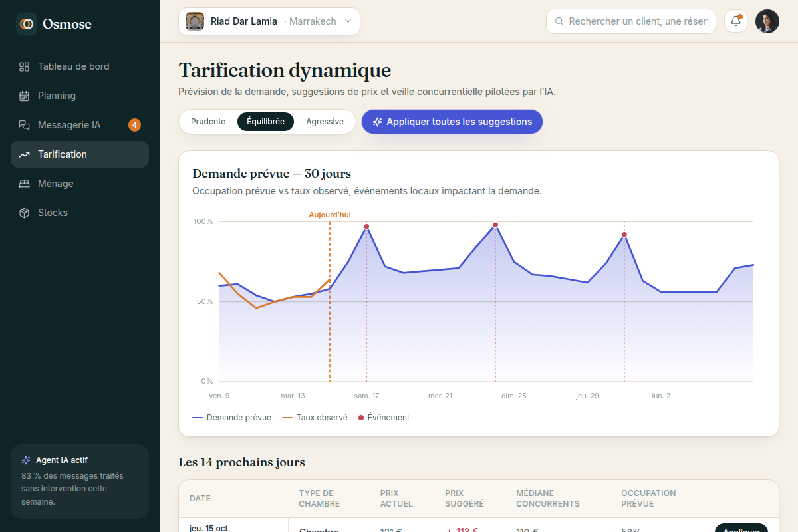This screenshot has height=532, width=798.
Task: Click the search magnifier icon
Action: 559,21
